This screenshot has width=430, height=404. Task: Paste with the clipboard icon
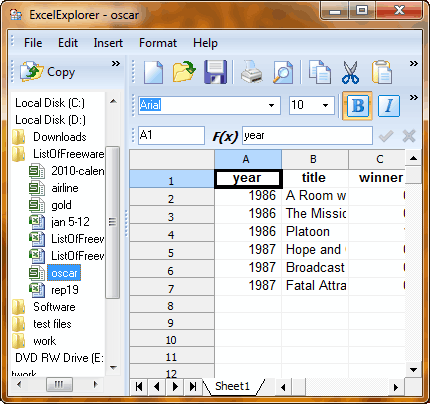(382, 72)
